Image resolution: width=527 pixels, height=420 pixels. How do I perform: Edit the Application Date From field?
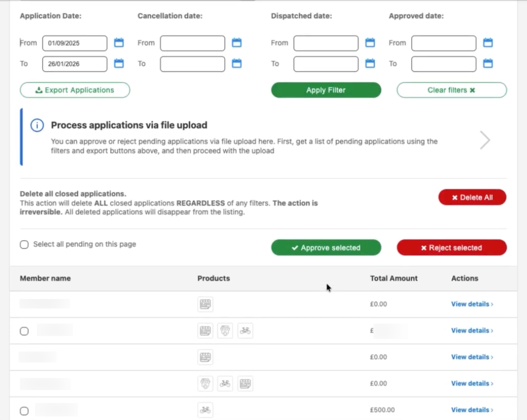[x=74, y=43]
